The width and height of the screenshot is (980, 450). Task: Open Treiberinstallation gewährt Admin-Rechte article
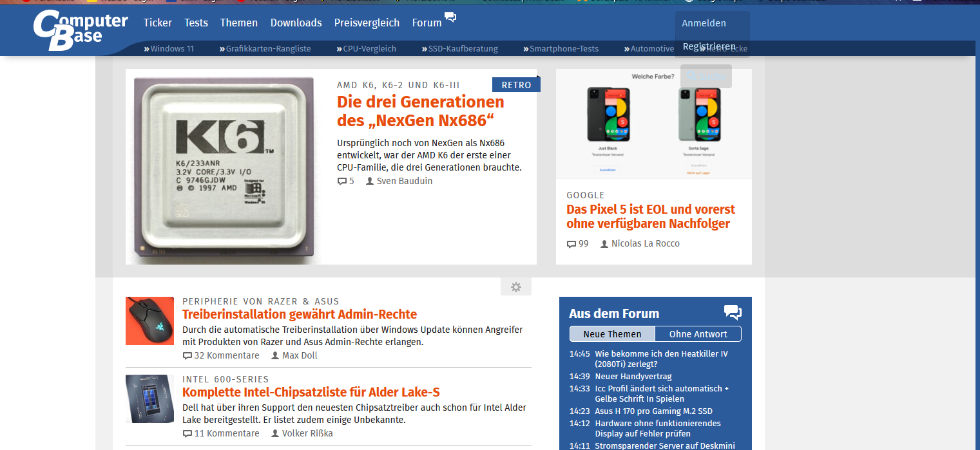pyautogui.click(x=300, y=314)
